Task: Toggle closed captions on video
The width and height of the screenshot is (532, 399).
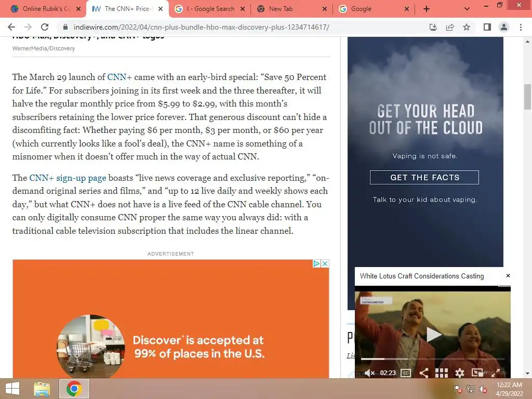Action: point(406,373)
